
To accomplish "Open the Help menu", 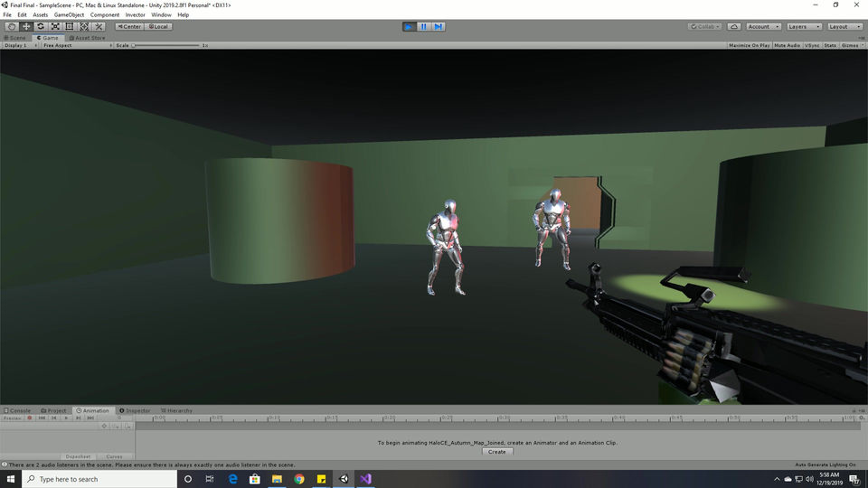I will click(184, 15).
